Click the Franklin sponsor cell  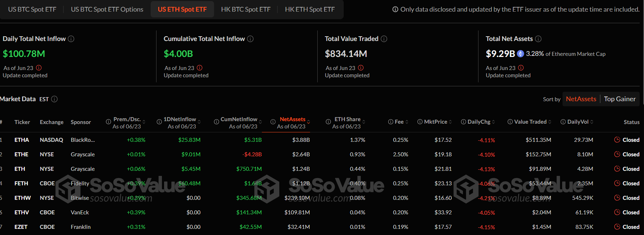[81, 227]
